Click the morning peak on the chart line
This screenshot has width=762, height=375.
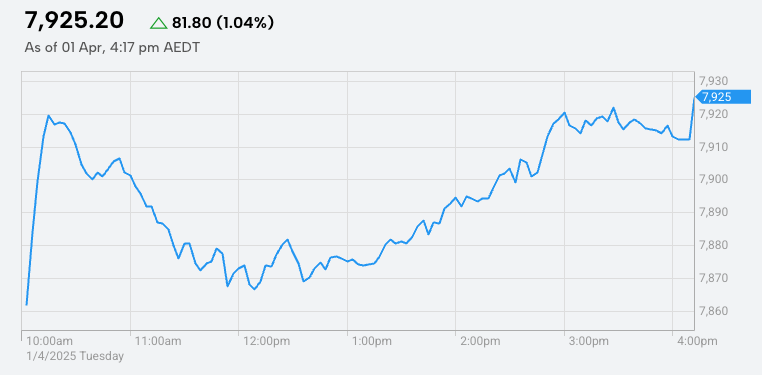pyautogui.click(x=48, y=116)
